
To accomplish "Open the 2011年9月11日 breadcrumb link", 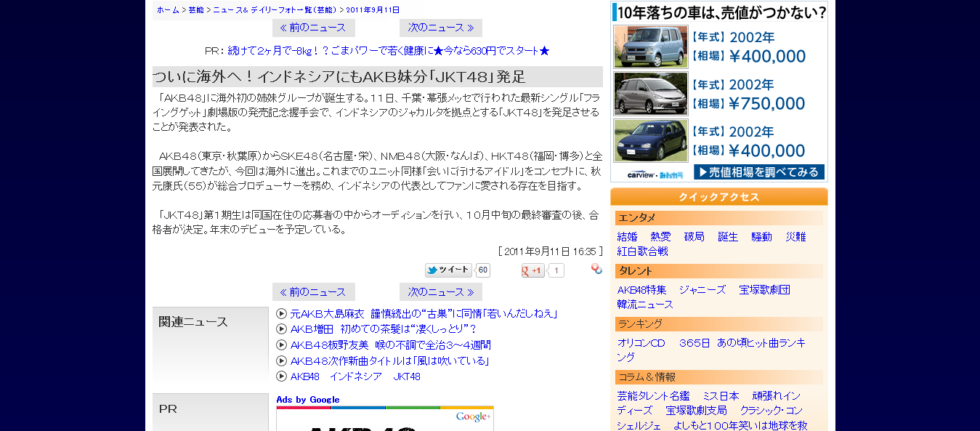I will 373,9.
